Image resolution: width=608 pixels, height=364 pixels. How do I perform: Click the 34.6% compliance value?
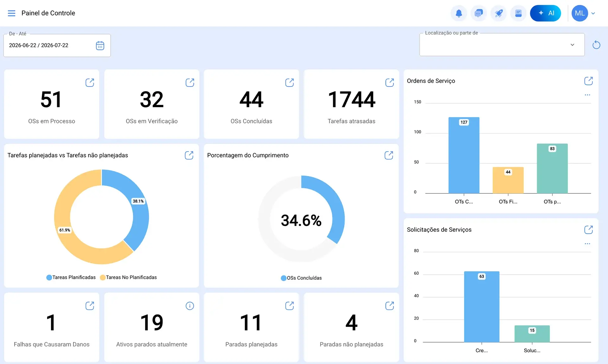[301, 220]
